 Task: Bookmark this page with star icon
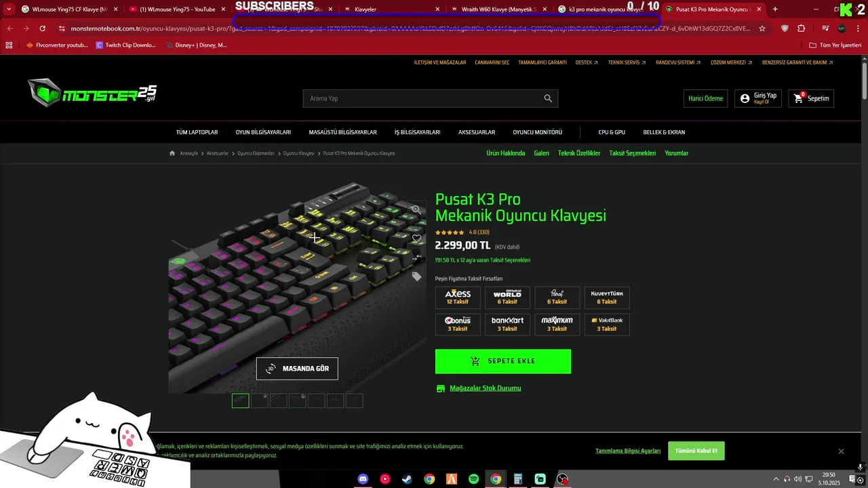[762, 28]
